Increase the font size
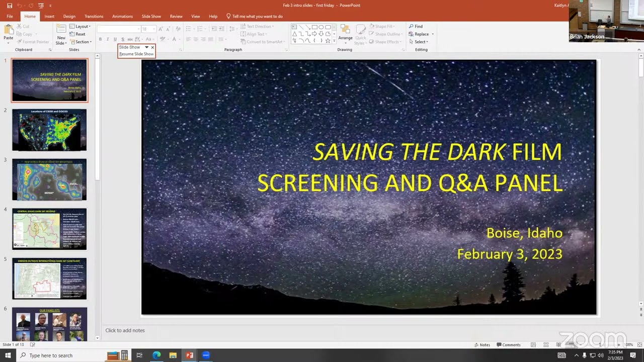The image size is (644, 362). (x=161, y=29)
